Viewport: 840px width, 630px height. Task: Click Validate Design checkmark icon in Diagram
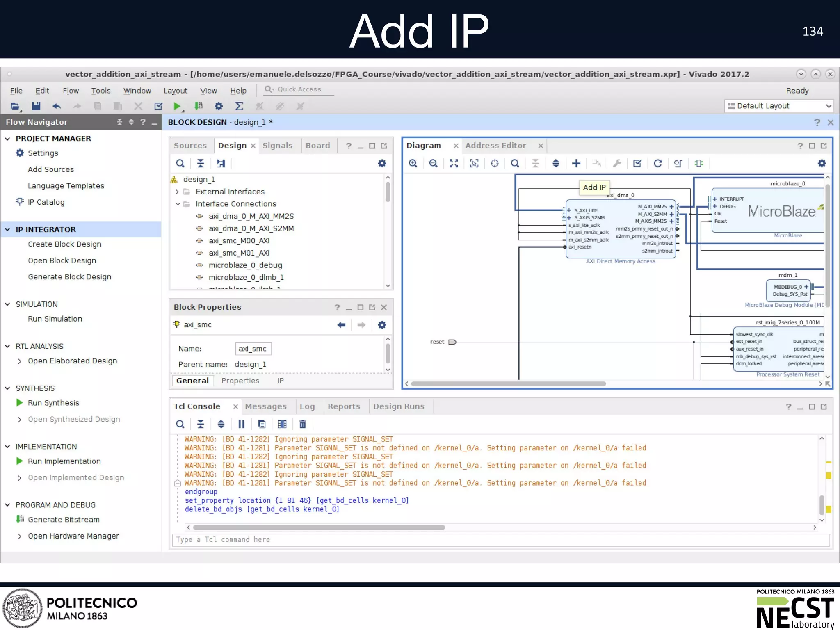637,163
